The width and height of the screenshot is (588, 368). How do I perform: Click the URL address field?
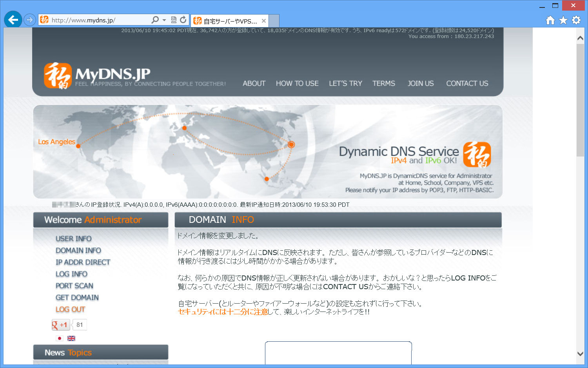coord(98,20)
